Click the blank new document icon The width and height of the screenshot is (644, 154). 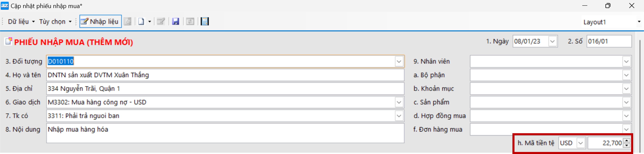[141, 22]
